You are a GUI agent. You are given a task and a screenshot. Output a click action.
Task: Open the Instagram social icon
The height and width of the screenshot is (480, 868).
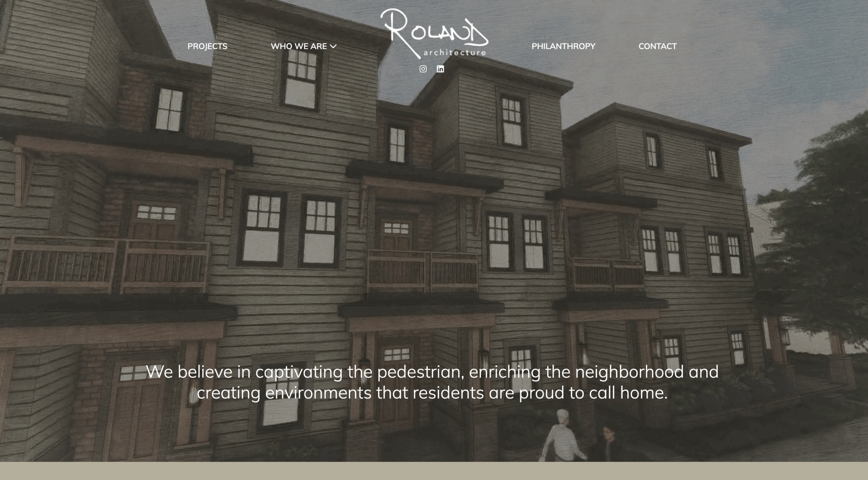423,69
